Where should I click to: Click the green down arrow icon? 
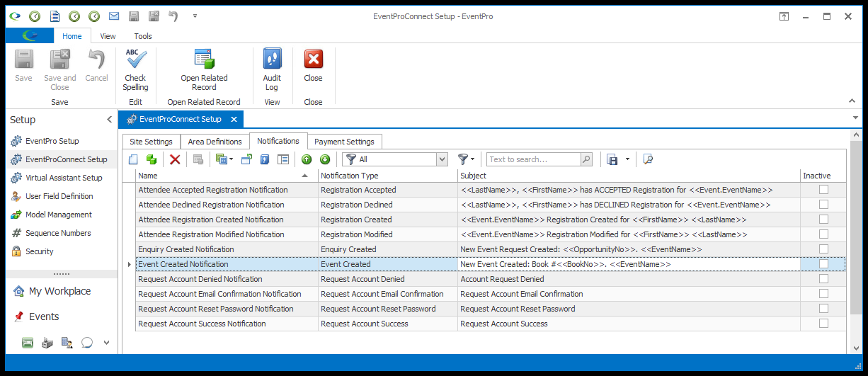coord(325,159)
